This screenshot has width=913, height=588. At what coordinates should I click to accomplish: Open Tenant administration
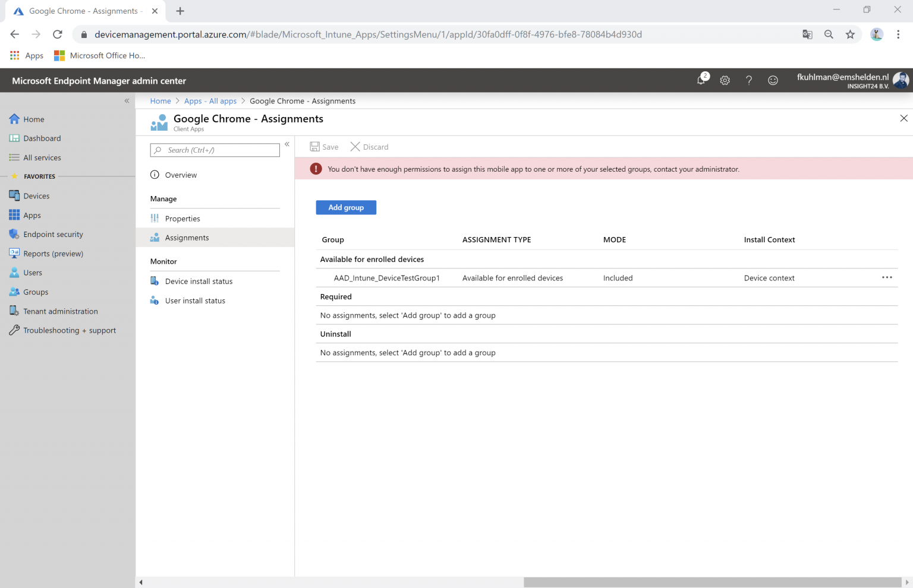60,311
